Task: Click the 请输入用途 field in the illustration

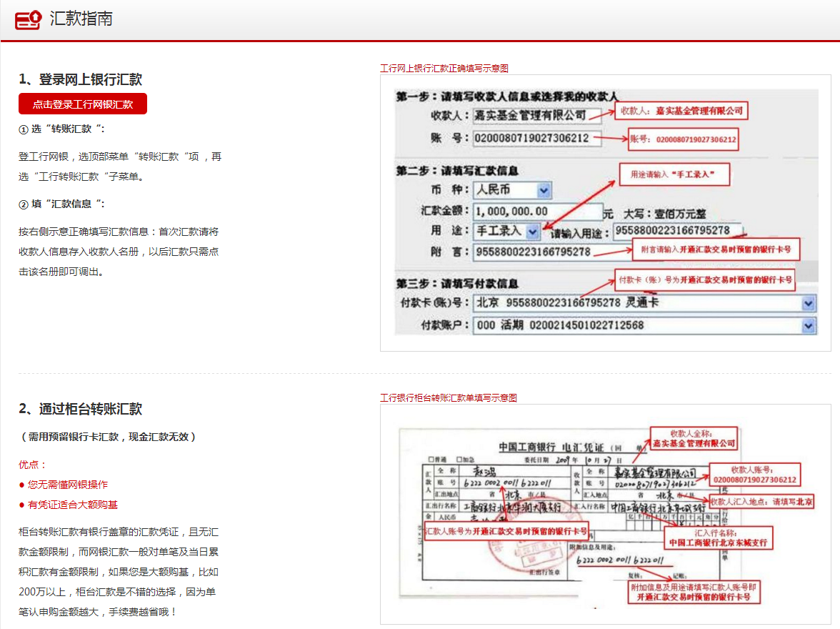Action: (677, 231)
